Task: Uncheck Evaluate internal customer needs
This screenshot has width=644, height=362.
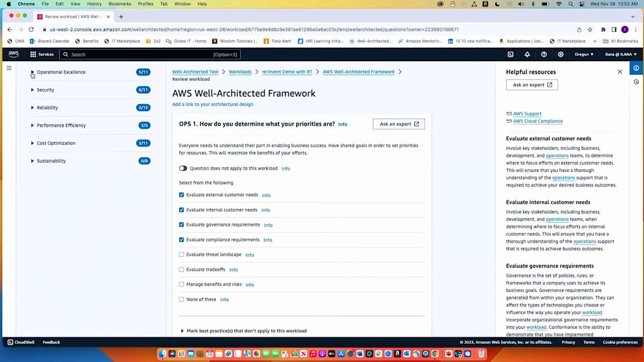Action: coord(181,210)
